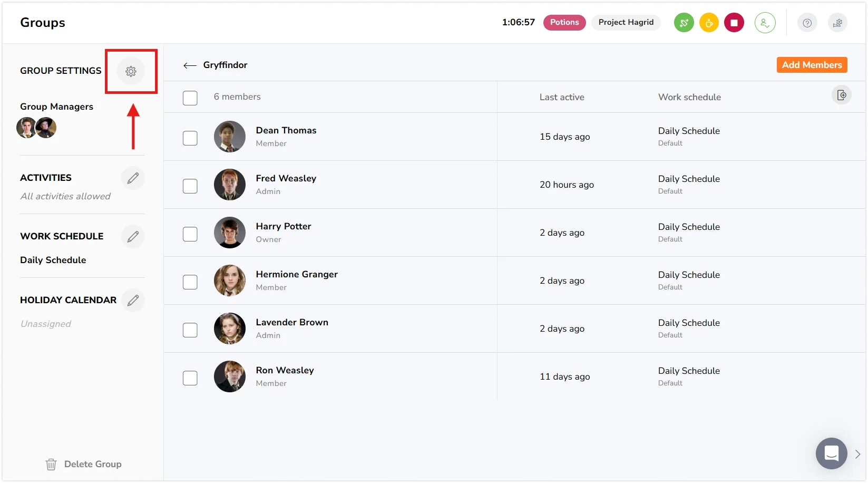Tick Hermione Granger's checkbox
Viewport: 868px width, 483px height.
click(x=190, y=282)
